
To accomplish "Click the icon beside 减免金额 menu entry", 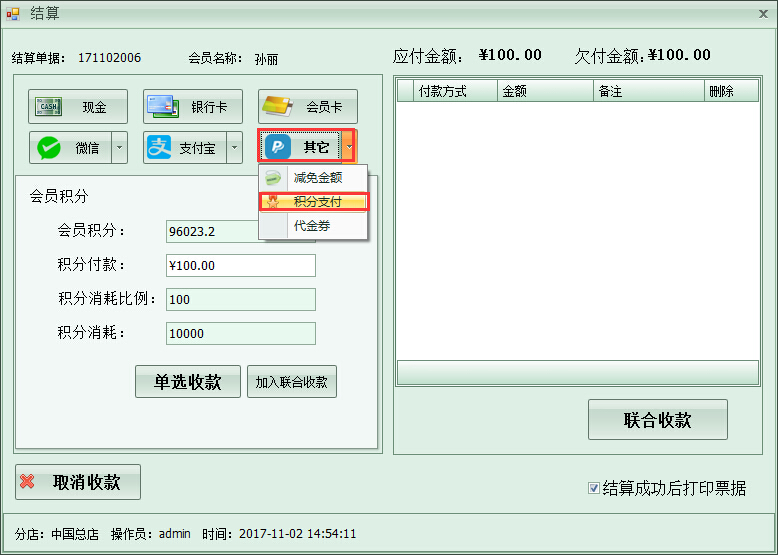I will tap(272, 178).
